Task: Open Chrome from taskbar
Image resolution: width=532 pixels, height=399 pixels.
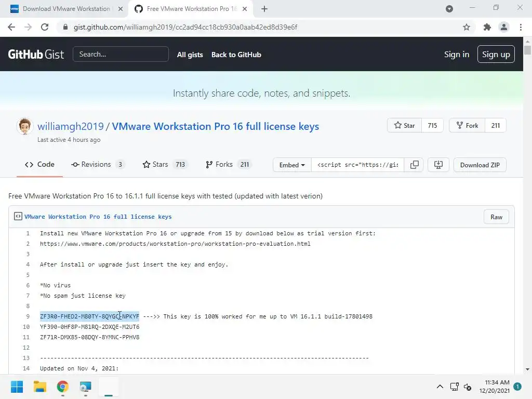Action: coord(63,387)
